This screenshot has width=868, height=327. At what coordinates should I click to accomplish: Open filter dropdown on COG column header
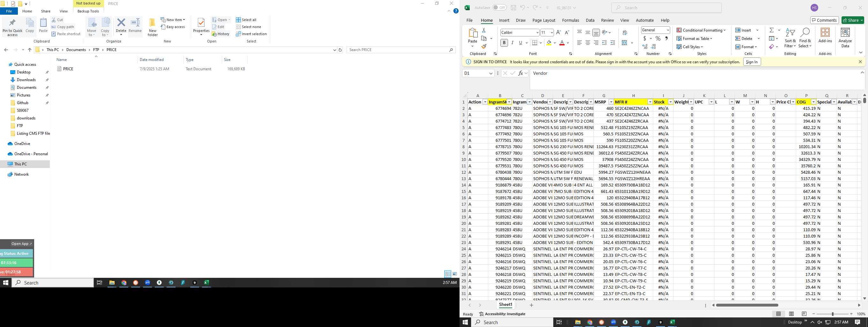(x=813, y=102)
